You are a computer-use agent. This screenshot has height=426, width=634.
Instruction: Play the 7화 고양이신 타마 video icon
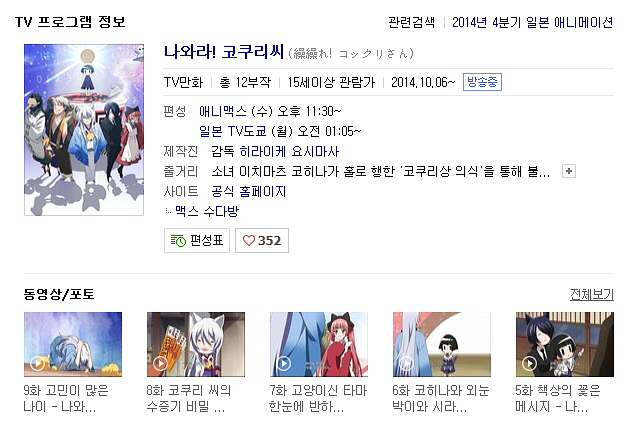coord(284,363)
